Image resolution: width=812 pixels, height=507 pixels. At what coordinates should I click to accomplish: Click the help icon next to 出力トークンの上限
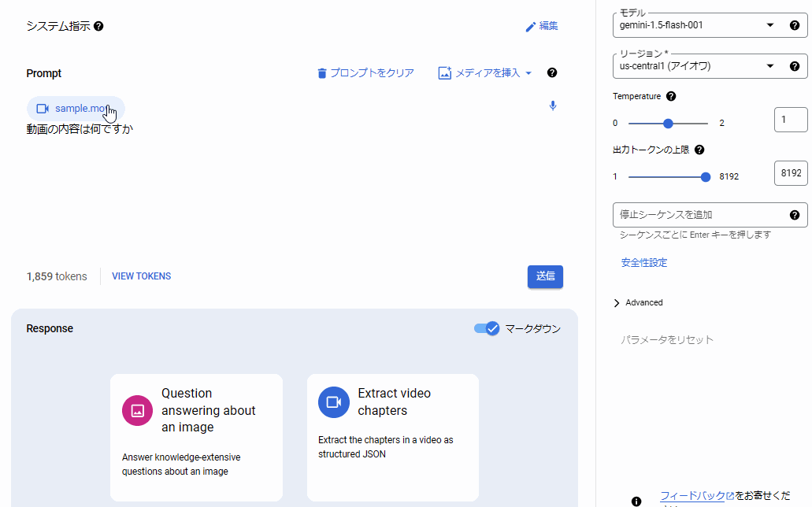click(x=699, y=150)
